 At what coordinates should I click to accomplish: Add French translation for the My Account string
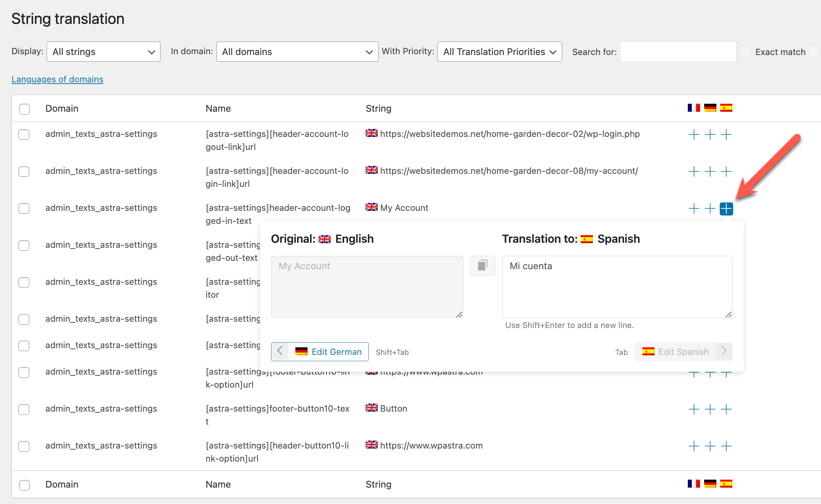point(694,208)
